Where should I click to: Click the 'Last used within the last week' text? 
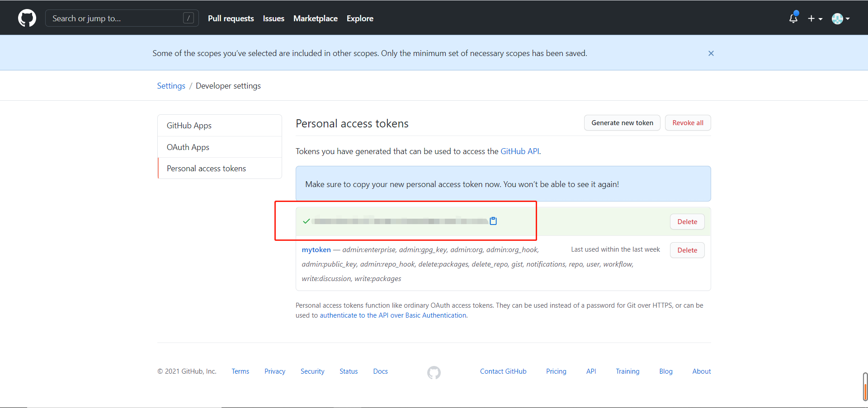point(615,249)
